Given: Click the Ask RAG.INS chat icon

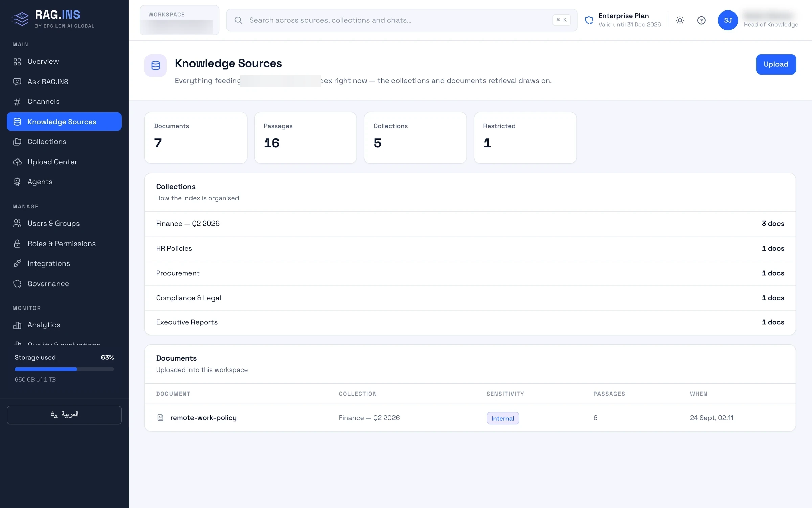Looking at the screenshot, I should point(17,82).
